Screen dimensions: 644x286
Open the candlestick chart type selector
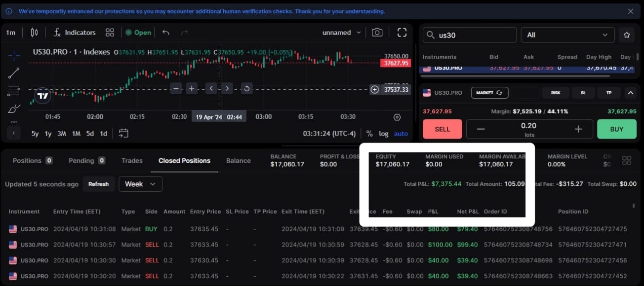click(34, 33)
